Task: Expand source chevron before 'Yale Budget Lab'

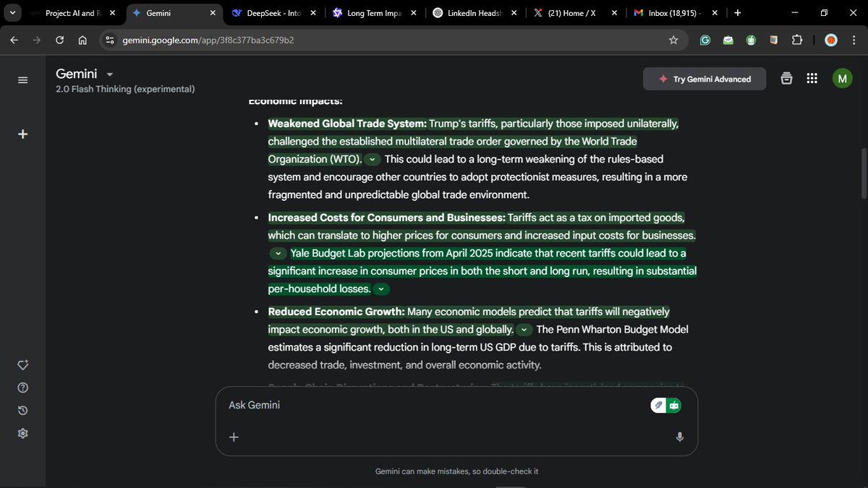Action: coord(278,254)
